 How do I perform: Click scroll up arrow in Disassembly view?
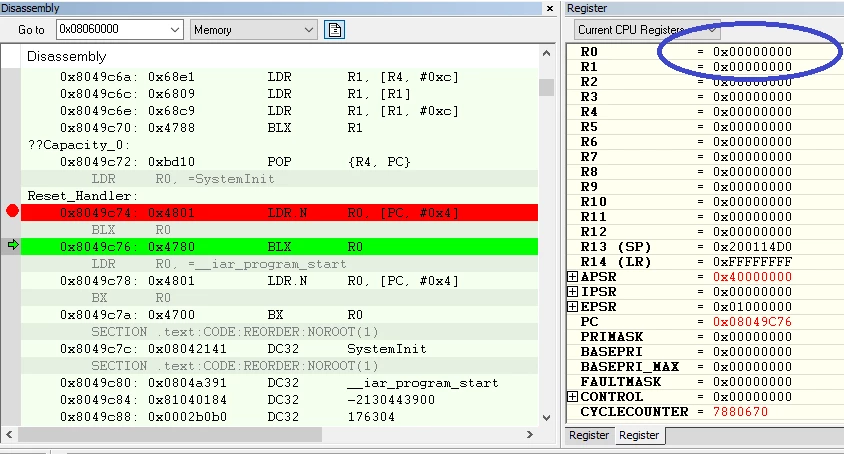pyautogui.click(x=546, y=53)
